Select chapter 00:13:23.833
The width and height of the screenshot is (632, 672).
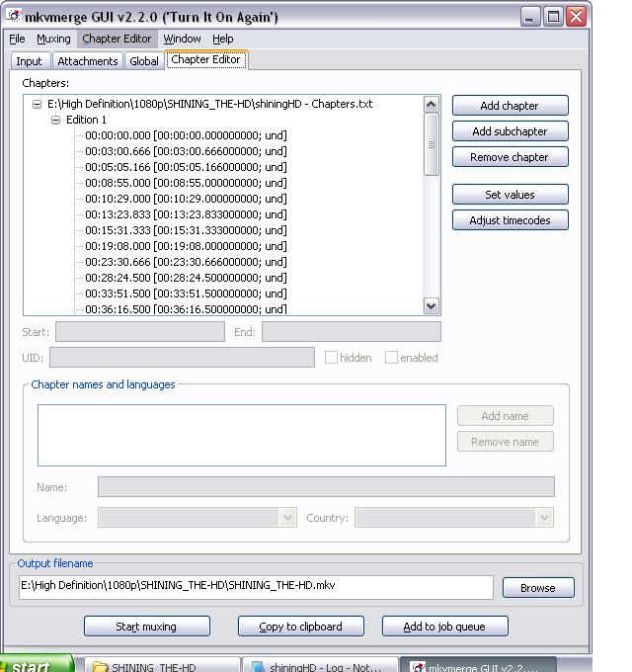coord(186,214)
